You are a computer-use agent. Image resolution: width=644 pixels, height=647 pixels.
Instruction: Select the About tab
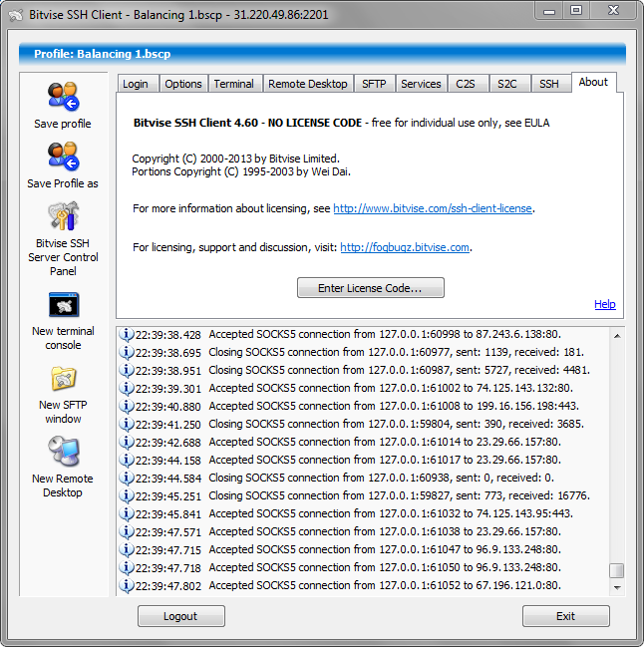594,82
